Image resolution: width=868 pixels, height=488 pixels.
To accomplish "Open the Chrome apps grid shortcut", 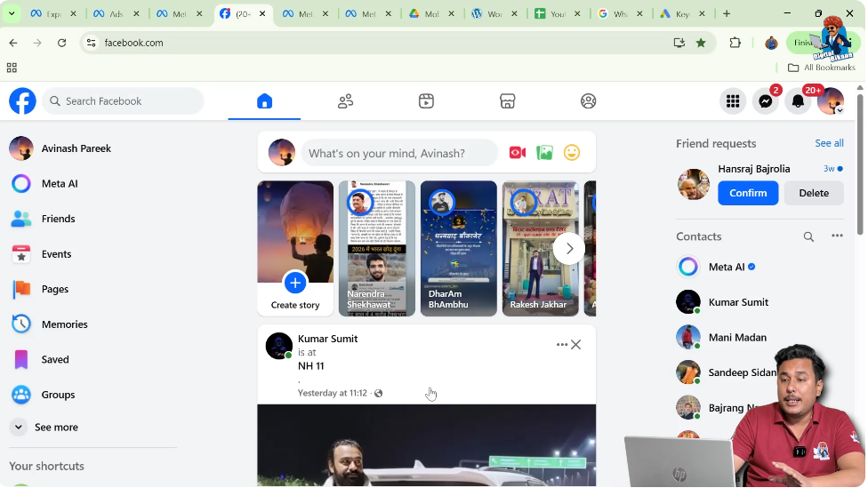I will [12, 68].
